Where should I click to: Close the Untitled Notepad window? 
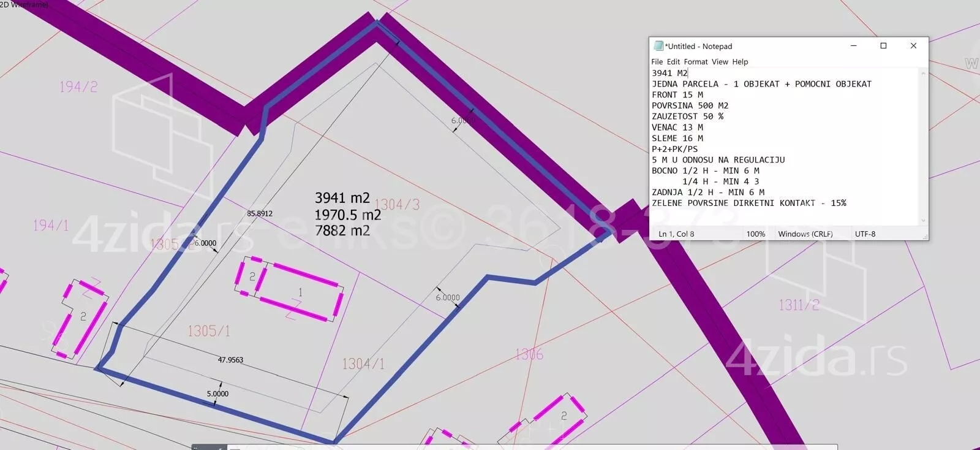point(913,46)
